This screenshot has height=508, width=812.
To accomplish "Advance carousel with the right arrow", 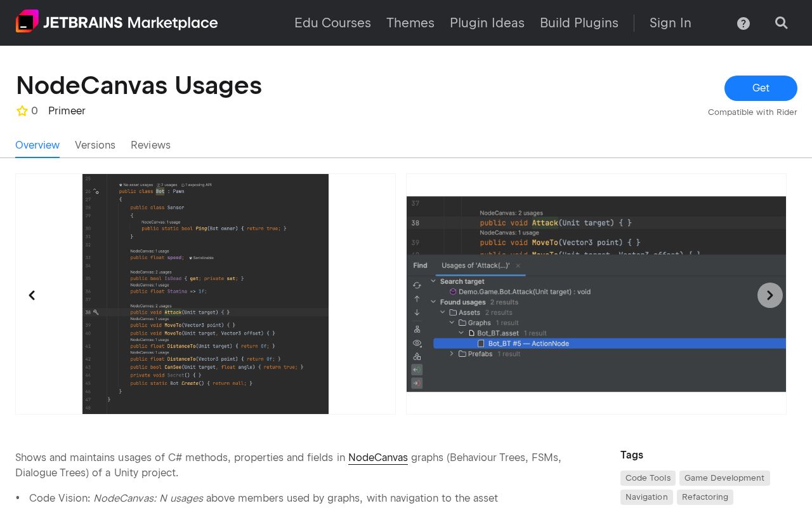I will [x=770, y=295].
